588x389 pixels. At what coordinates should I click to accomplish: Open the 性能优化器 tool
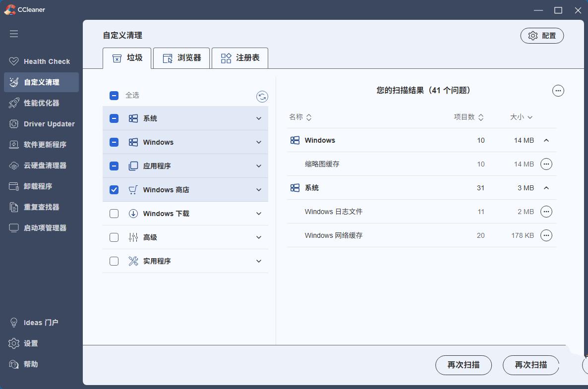coord(43,103)
